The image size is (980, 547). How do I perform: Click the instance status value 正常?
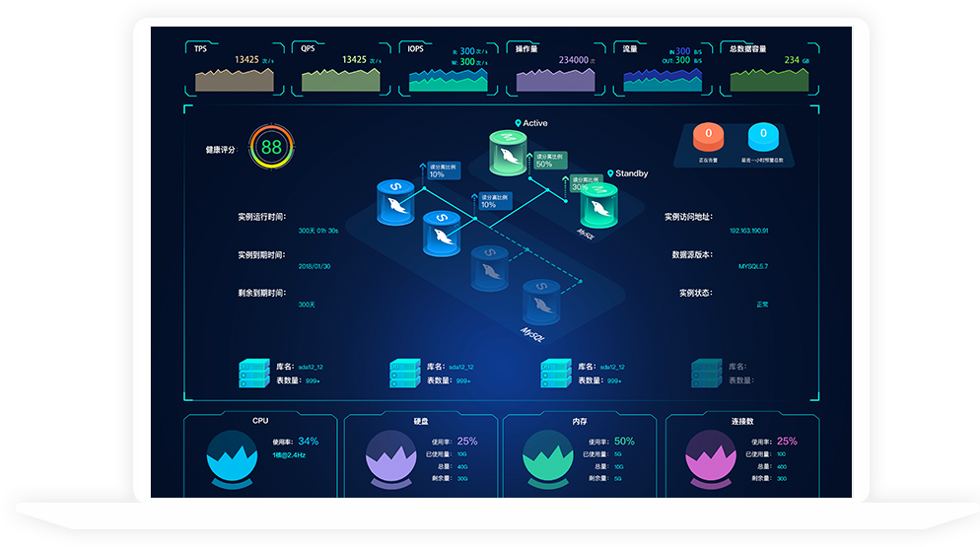(762, 305)
